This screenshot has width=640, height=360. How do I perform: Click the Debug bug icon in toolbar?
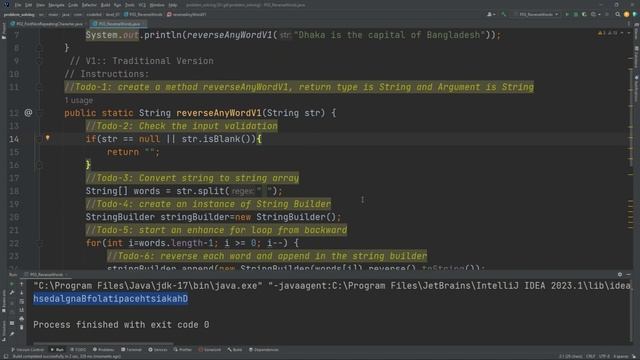[x=576, y=14]
